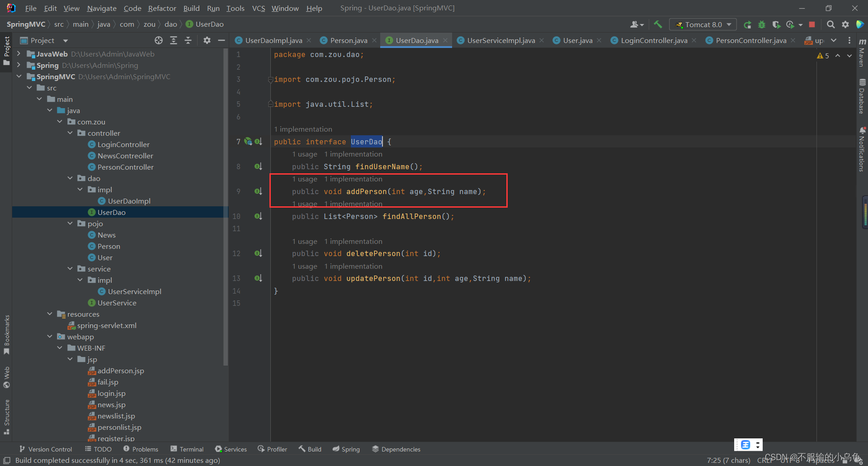Open IDE Settings gear in the toolbar
The image size is (868, 466).
[x=846, y=24]
